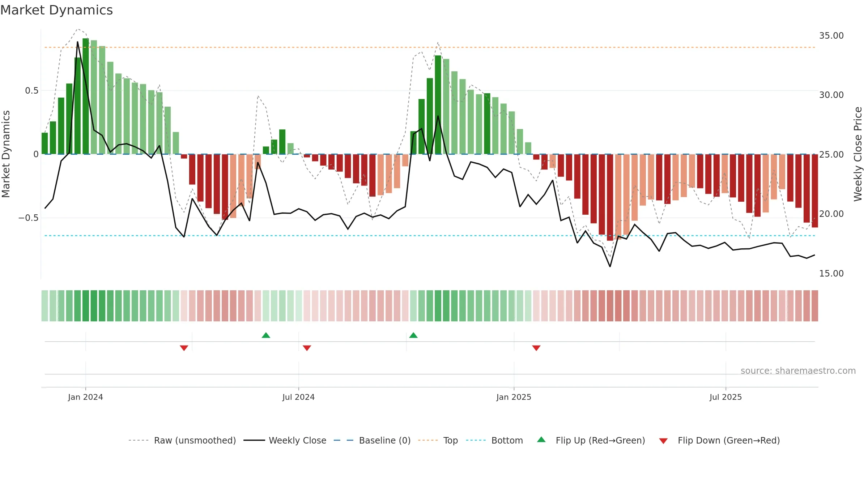Click the 0.5 Market Dynamics axis tick

32,90
